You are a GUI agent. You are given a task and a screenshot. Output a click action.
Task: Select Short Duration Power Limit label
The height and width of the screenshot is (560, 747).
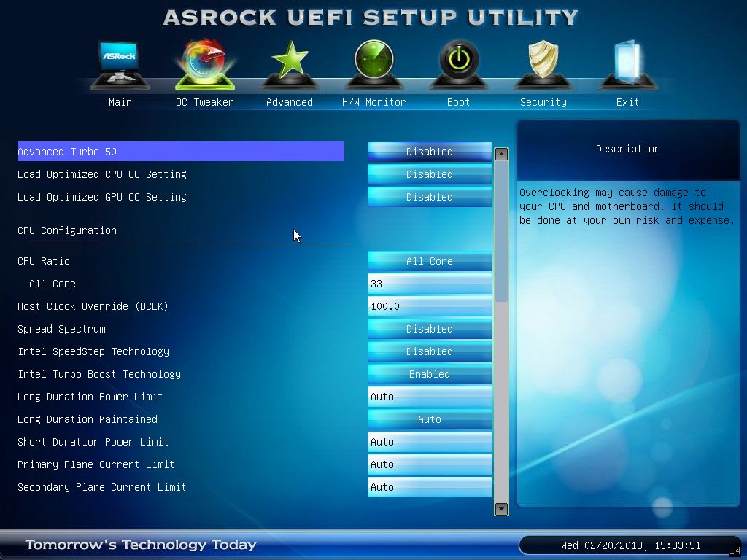[93, 442]
